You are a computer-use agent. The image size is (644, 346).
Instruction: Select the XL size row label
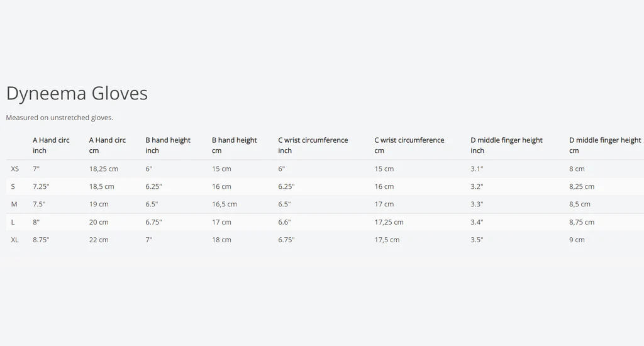(x=15, y=240)
